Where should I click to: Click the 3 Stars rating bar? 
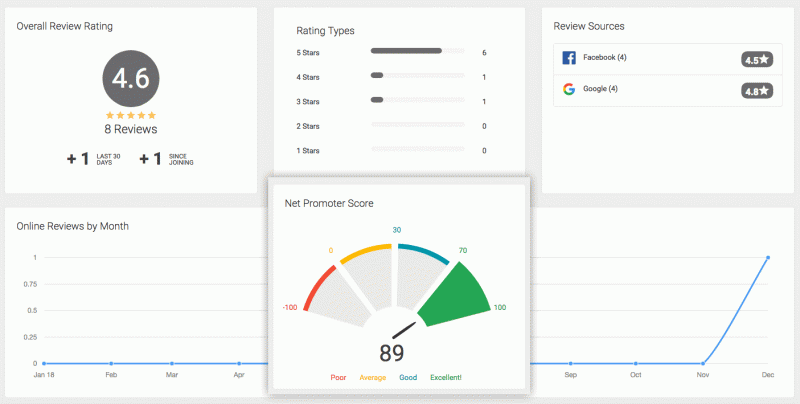coord(418,100)
